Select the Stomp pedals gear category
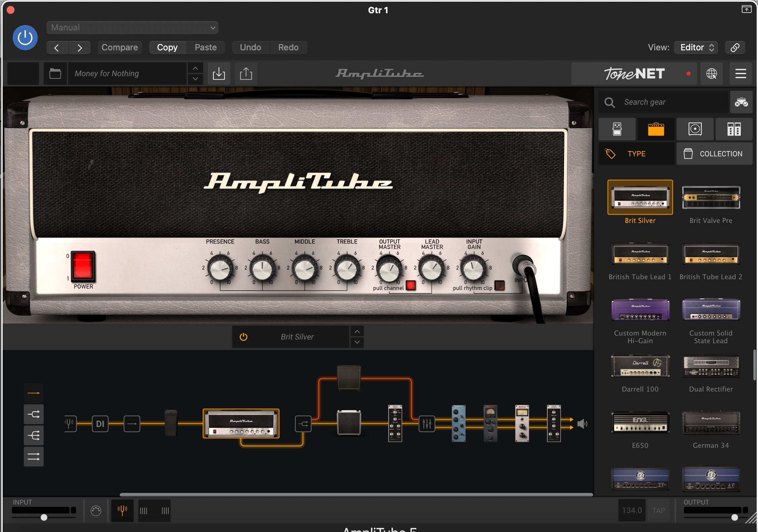 617,129
